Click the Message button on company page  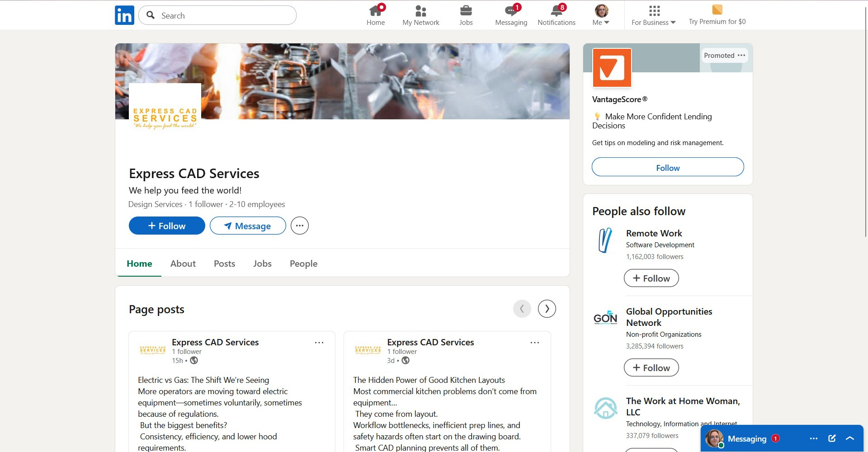248,226
